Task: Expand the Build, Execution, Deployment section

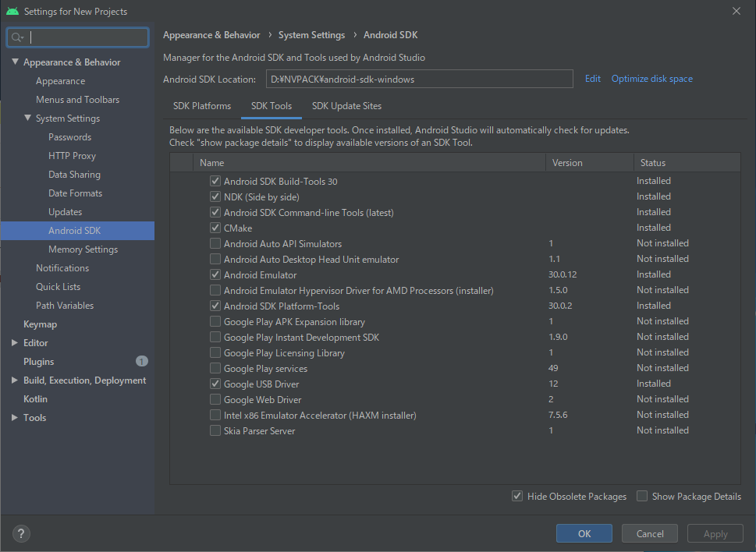Action: click(x=15, y=380)
